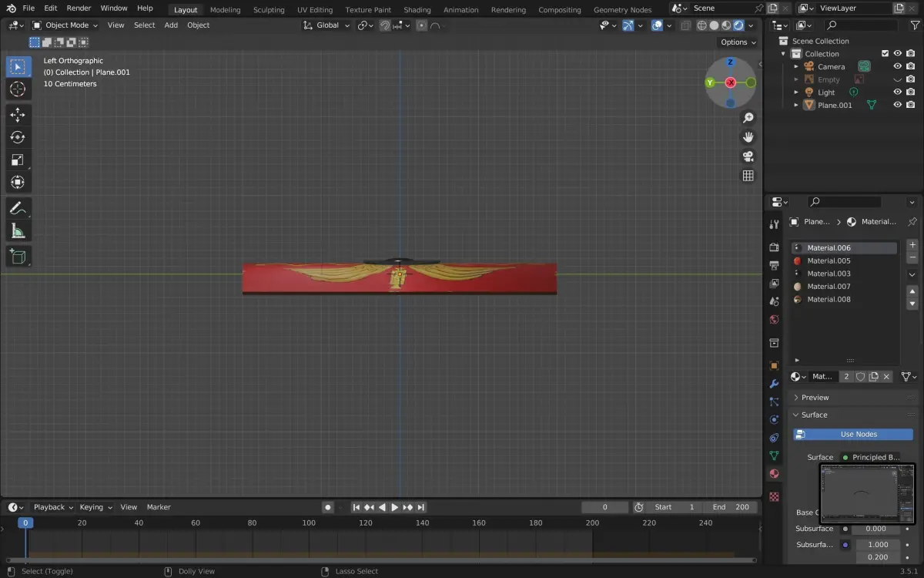This screenshot has height=578, width=924.
Task: Select the Move tool
Action: 18,115
